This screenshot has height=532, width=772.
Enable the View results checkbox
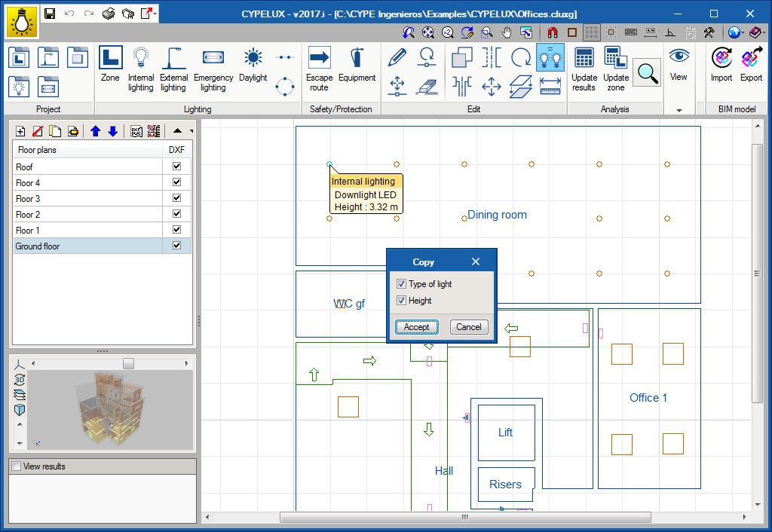(16, 466)
